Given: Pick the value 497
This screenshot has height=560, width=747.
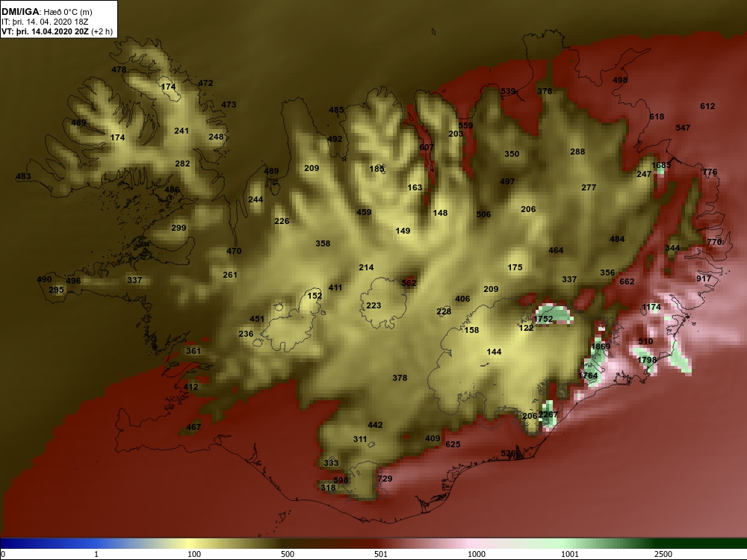Looking at the screenshot, I should click(x=507, y=181).
